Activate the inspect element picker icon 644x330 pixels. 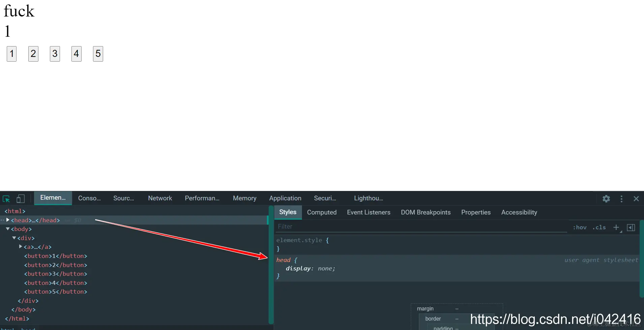click(x=6, y=199)
